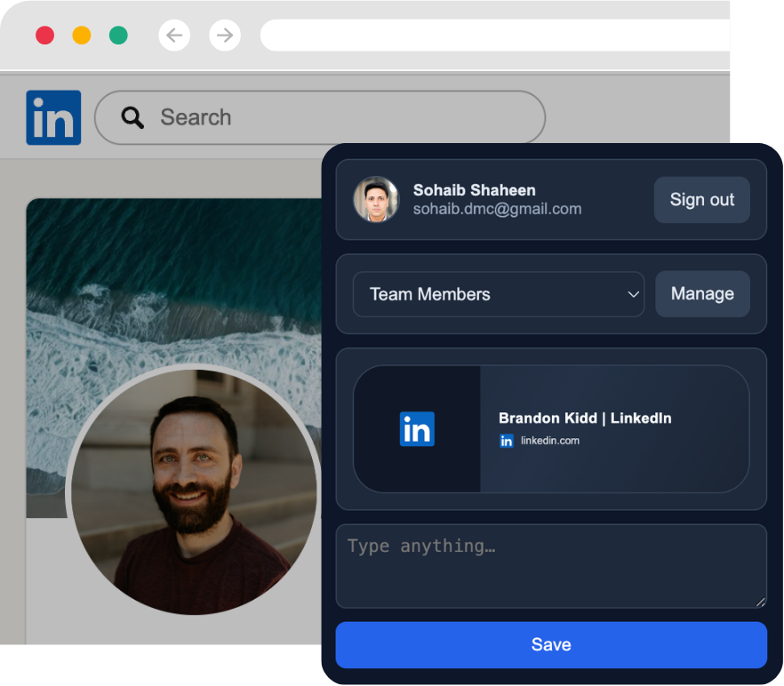Save the bookmark with the Save button
This screenshot has height=686, width=784.
pos(551,645)
